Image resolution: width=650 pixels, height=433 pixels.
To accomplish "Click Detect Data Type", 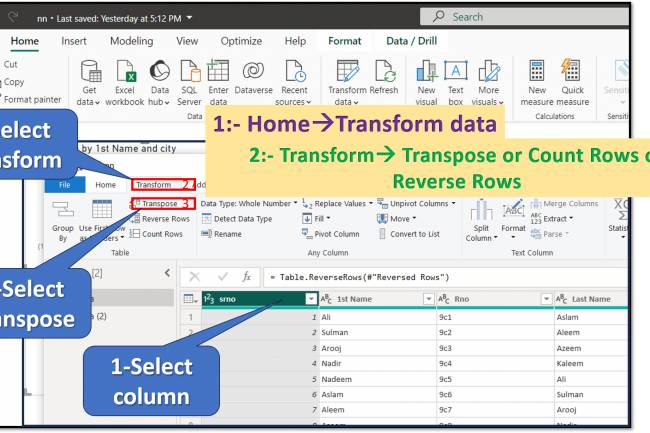I will pos(237,219).
